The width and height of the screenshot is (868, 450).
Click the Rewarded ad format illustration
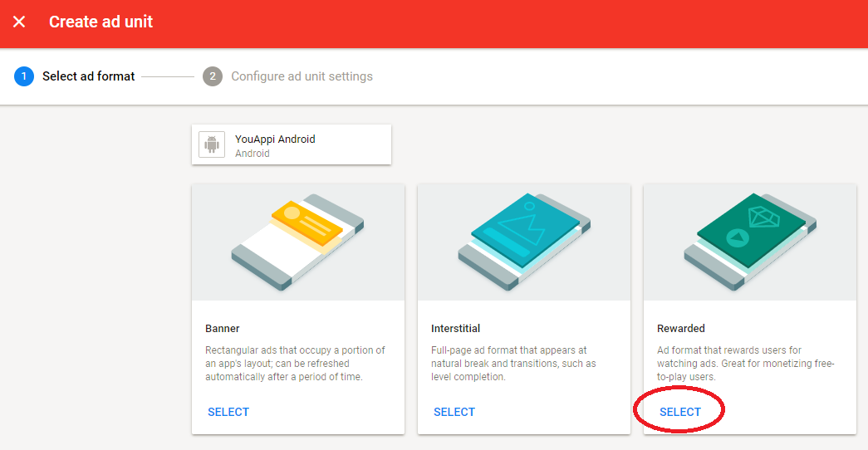[x=749, y=242]
